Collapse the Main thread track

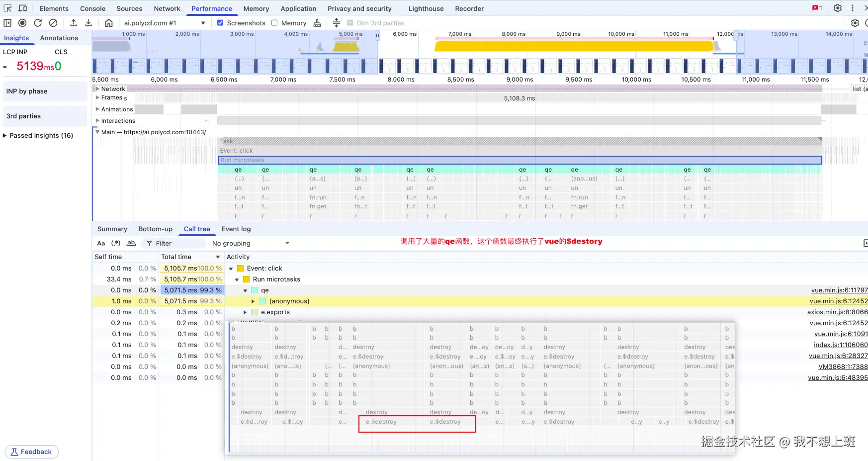click(x=97, y=132)
